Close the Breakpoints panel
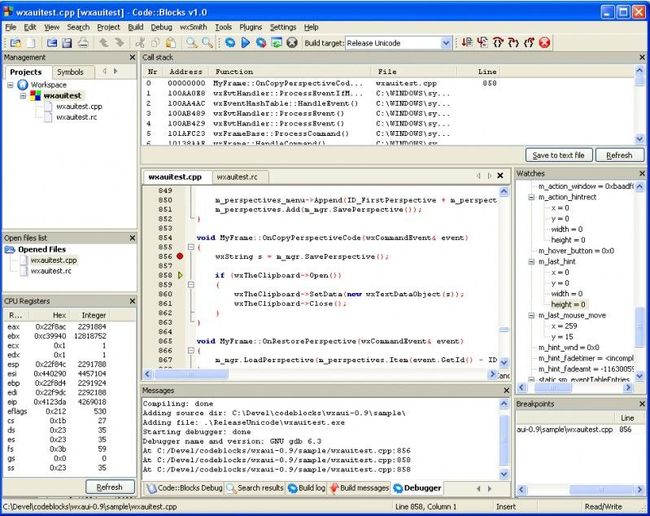 click(x=642, y=404)
